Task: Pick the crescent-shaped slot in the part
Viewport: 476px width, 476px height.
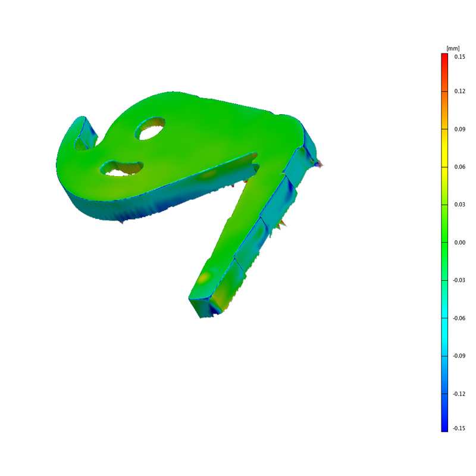Action: 121,168
